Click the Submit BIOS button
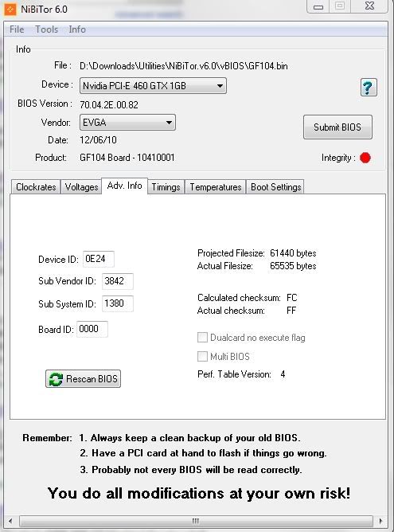 (337, 127)
